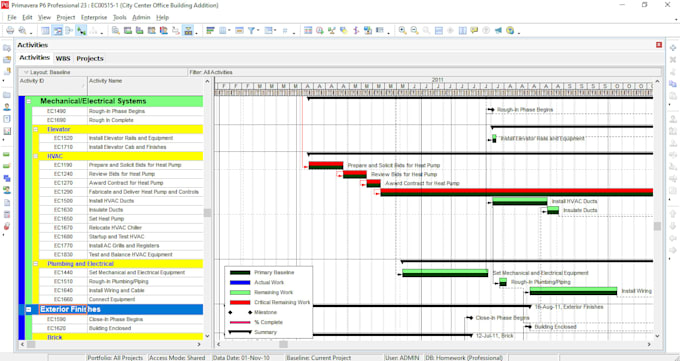Open the Columns toolbar dropdown arrow
Viewport: 680px width, 361px height.
tap(229, 30)
